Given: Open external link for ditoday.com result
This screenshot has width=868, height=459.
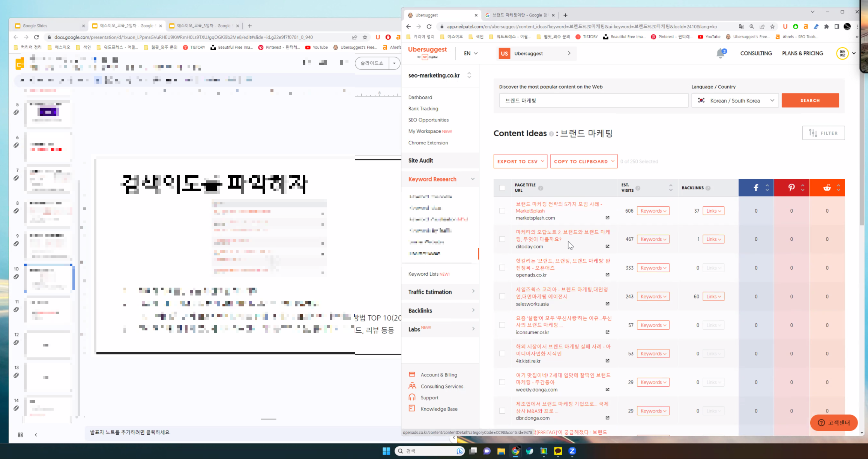Looking at the screenshot, I should click(607, 246).
